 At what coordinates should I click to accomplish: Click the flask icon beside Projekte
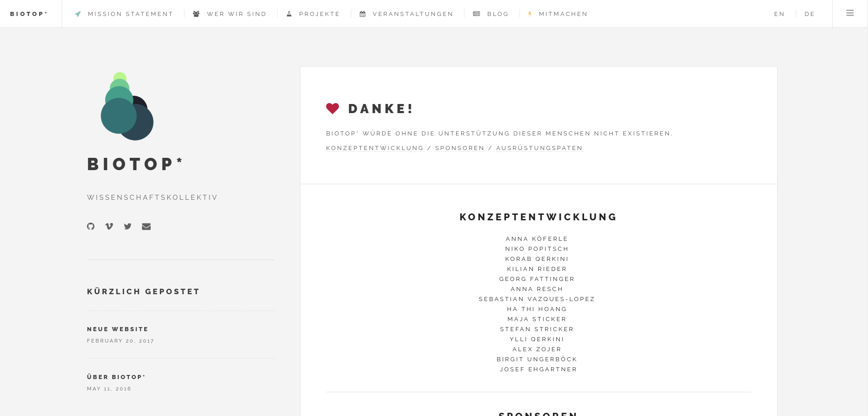(x=289, y=14)
